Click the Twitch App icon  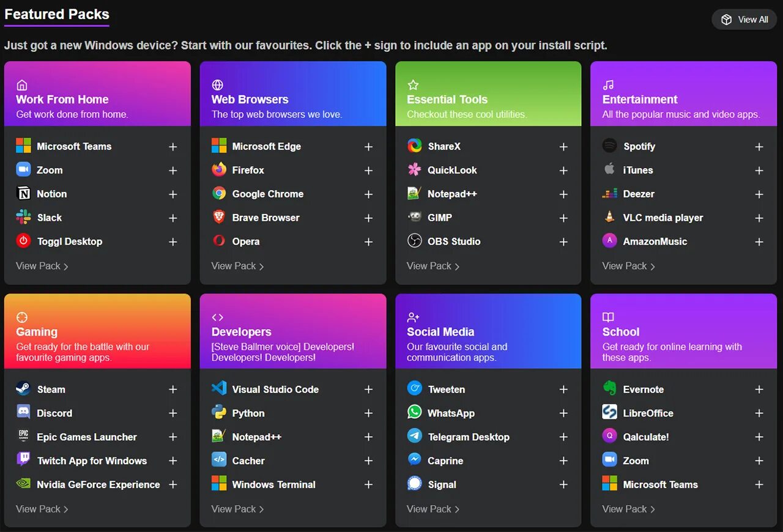(23, 460)
